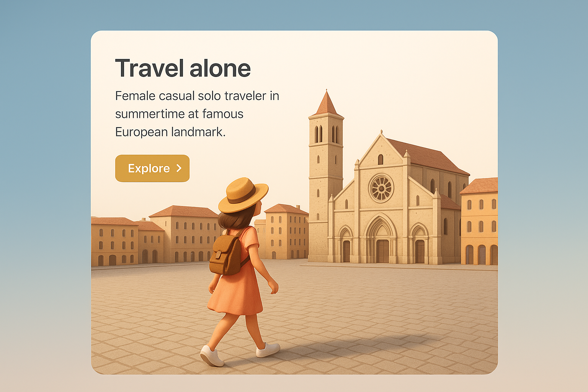
Task: Click the church rose window
Action: (381, 188)
